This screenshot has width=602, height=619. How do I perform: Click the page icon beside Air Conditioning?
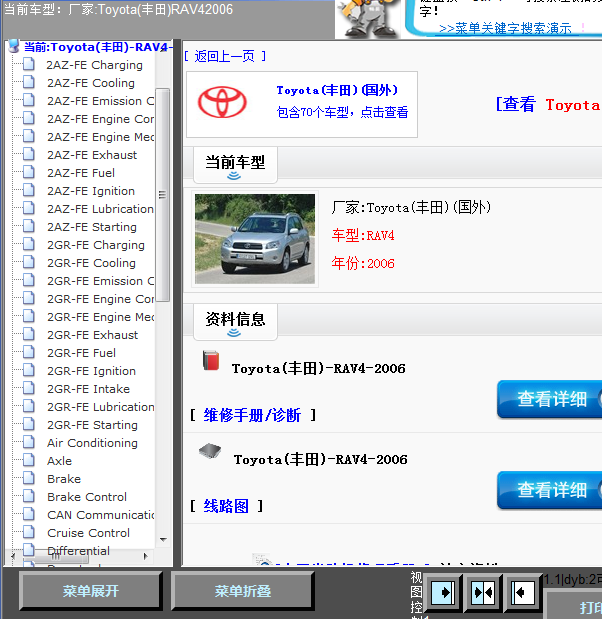[x=28, y=443]
